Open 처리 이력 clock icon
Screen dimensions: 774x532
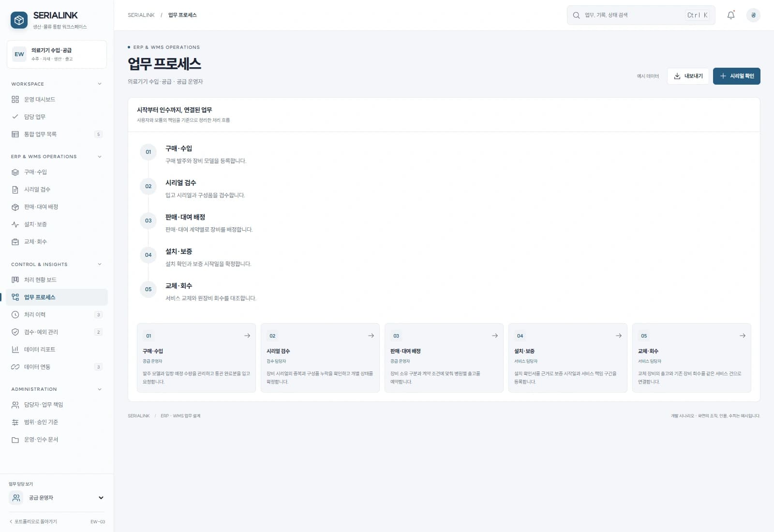tap(15, 314)
